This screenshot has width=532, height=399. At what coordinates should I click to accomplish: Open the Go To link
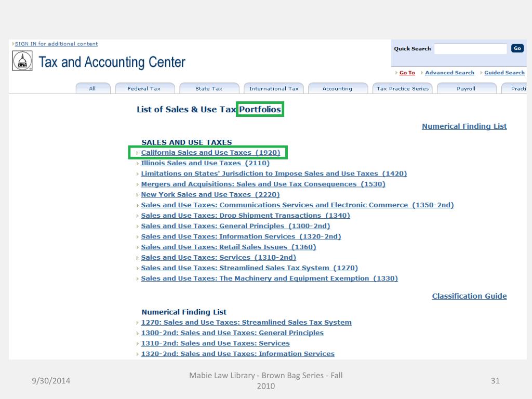tap(407, 73)
